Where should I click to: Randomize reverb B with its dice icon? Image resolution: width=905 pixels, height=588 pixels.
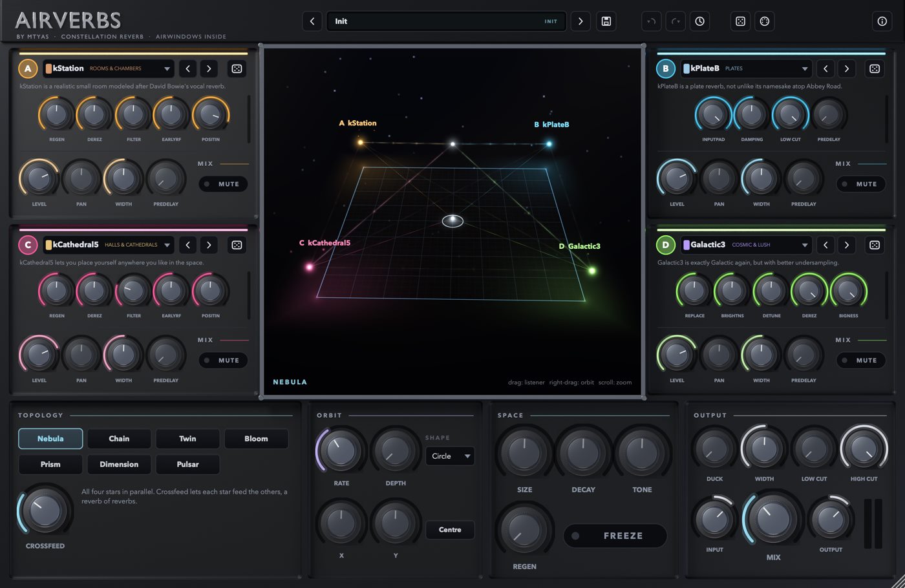coord(875,68)
